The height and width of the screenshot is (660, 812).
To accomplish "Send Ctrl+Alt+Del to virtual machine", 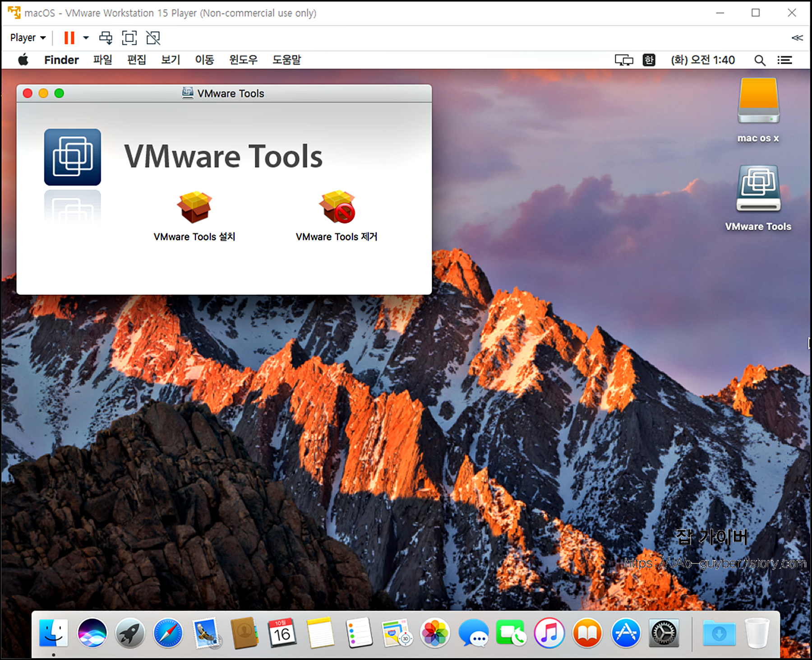I will (106, 38).
